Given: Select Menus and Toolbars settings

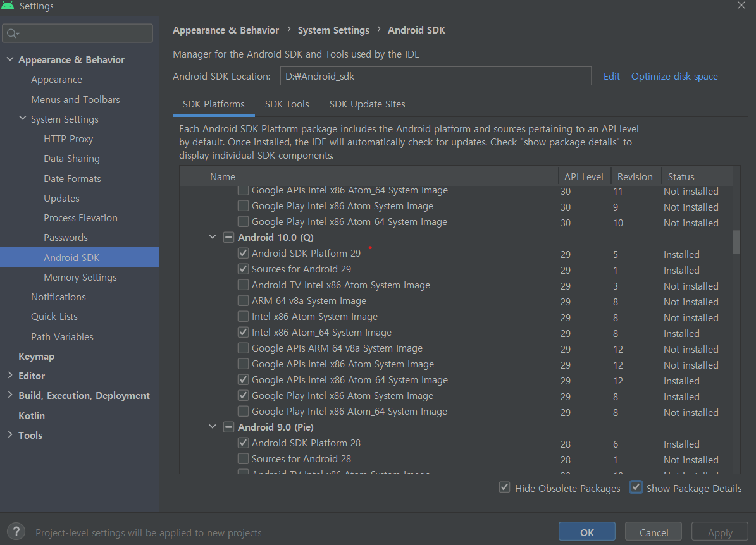Looking at the screenshot, I should pyautogui.click(x=75, y=99).
